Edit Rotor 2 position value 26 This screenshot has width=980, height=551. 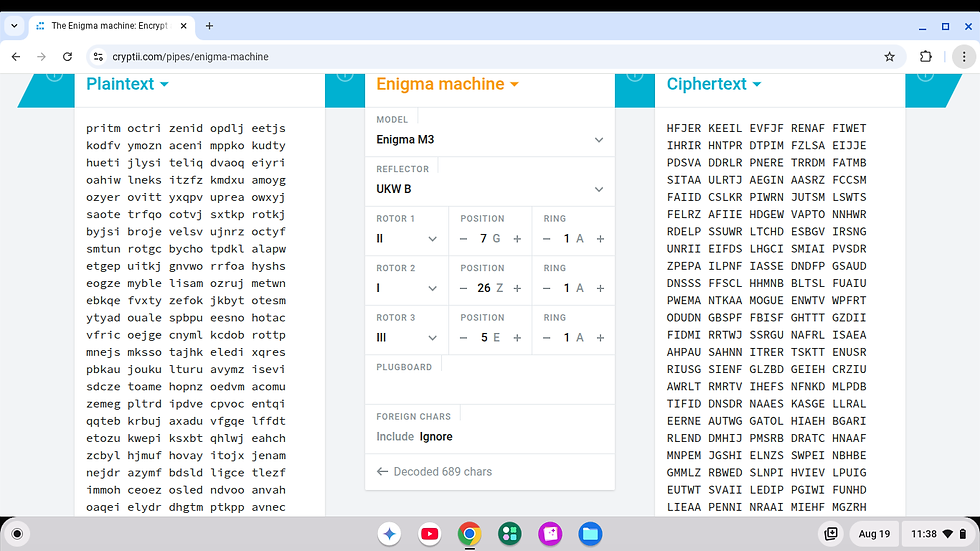[x=484, y=288]
